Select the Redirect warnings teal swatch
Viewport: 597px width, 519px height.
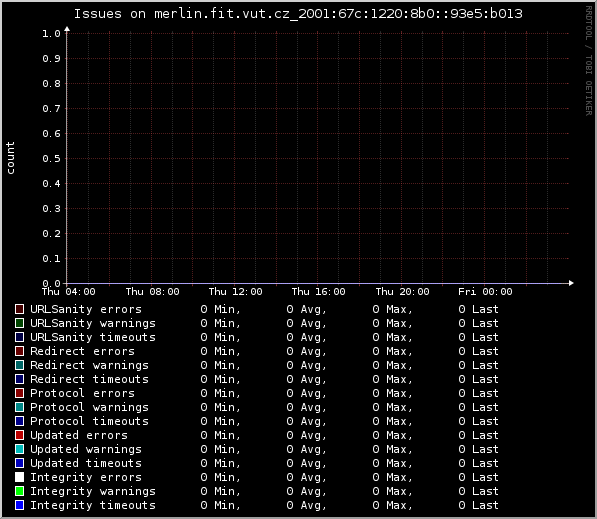19,365
